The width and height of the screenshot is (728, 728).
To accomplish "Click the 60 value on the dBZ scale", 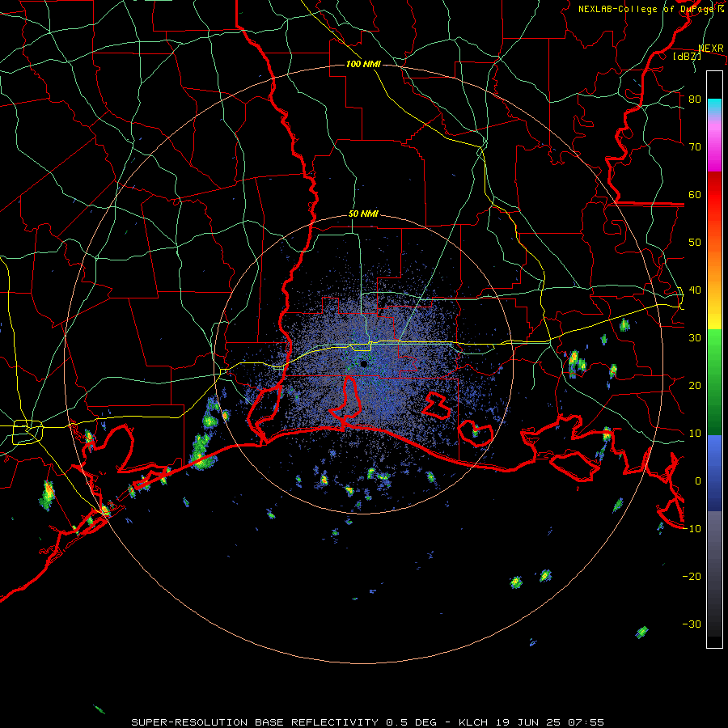I will [x=695, y=195].
